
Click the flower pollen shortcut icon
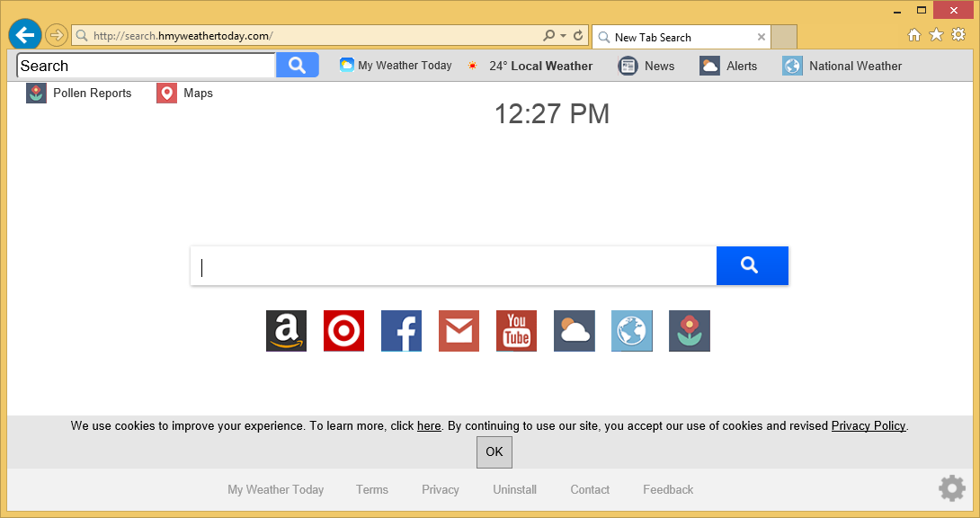(x=689, y=331)
